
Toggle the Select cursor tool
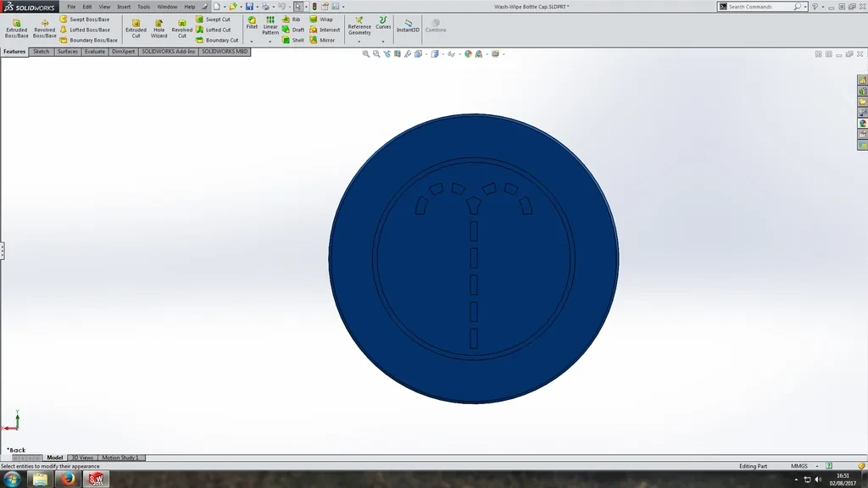tap(298, 7)
